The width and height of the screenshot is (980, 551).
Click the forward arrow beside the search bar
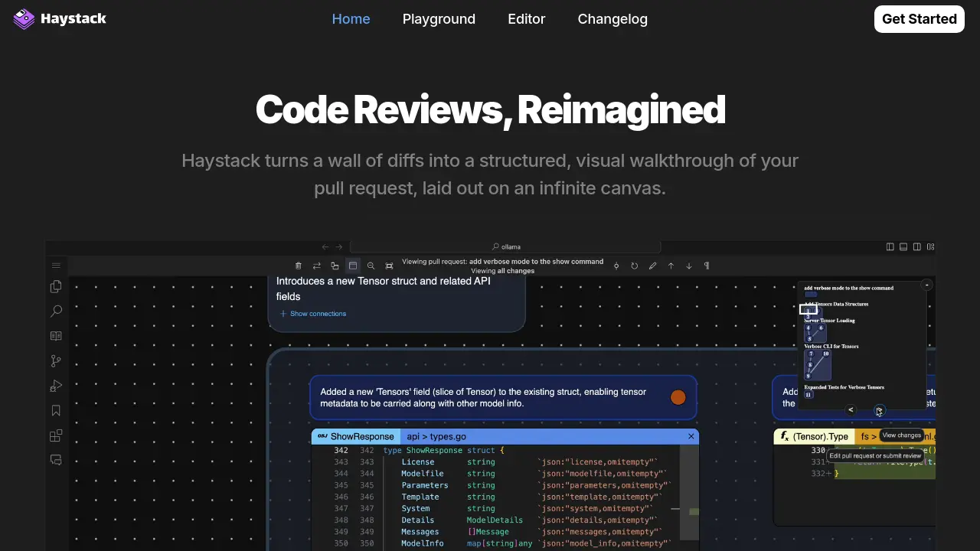coord(339,246)
